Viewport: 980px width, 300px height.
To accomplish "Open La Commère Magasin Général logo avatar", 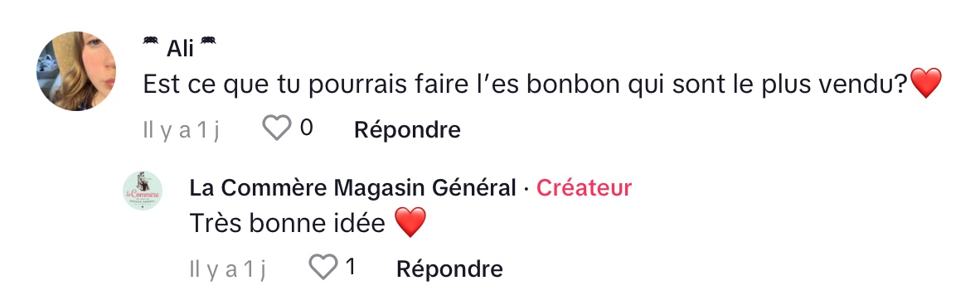I will tap(143, 191).
